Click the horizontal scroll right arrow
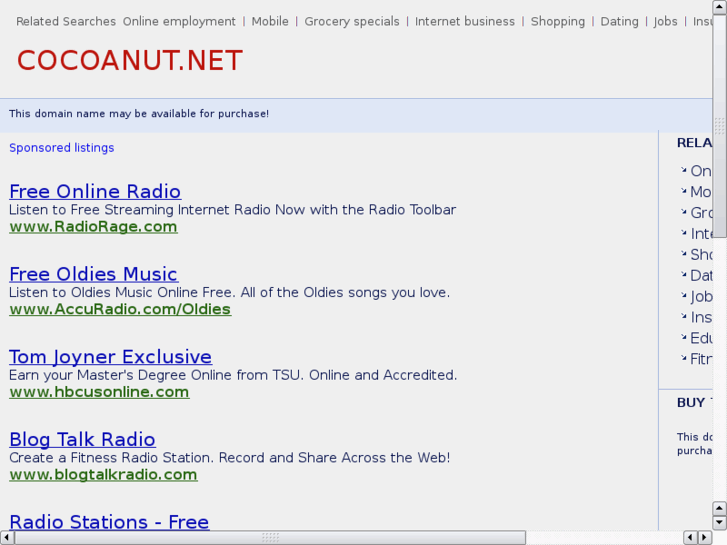The image size is (727, 545). (x=705, y=537)
